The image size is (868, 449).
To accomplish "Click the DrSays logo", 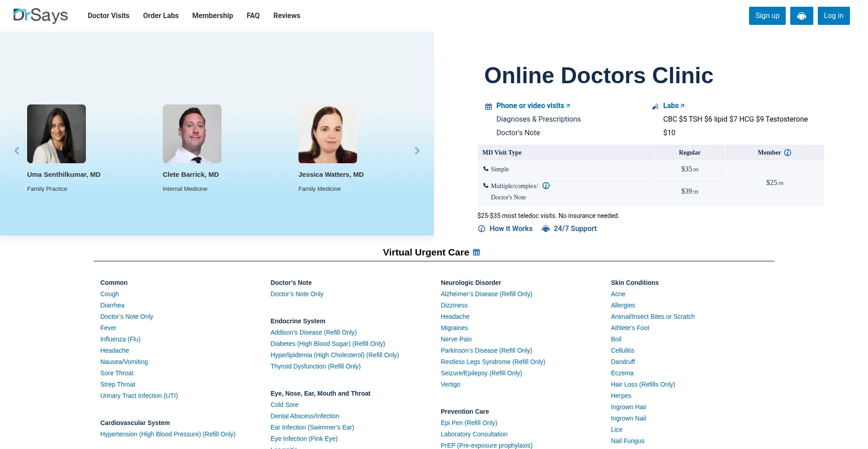I will coord(40,15).
